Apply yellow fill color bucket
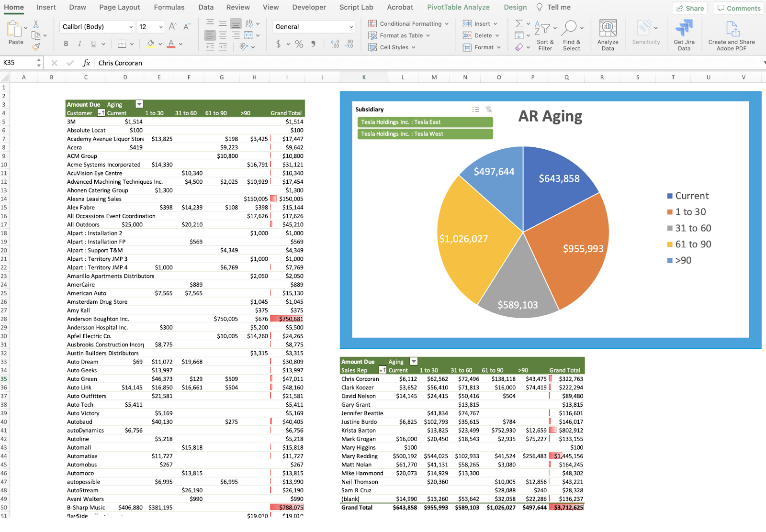Image resolution: width=766 pixels, height=532 pixels. click(151, 44)
